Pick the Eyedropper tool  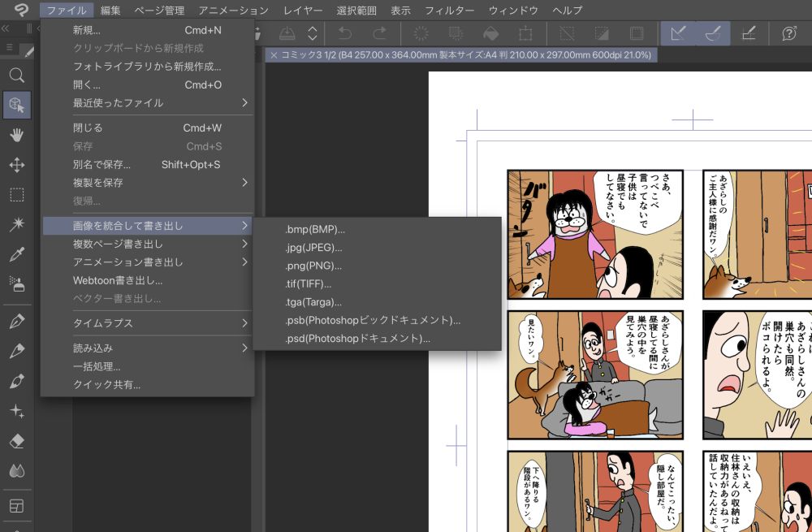coord(16,254)
